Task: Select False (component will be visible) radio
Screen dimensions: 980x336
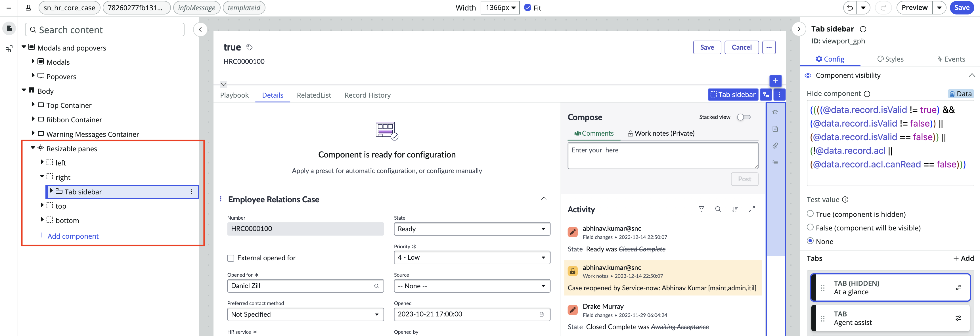Action: (x=810, y=227)
